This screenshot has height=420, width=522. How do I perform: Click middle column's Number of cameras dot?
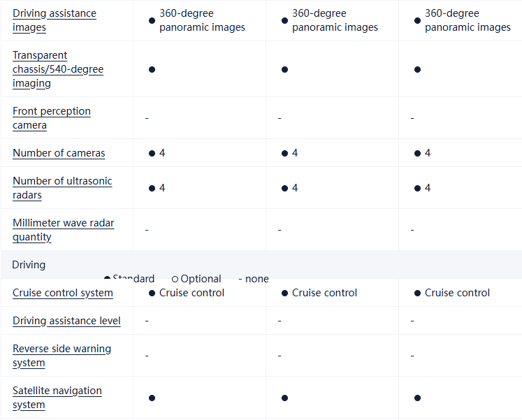[284, 153]
